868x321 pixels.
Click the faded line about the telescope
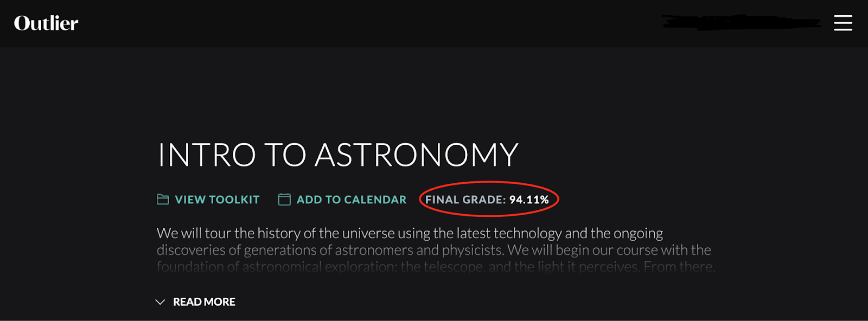click(436, 267)
